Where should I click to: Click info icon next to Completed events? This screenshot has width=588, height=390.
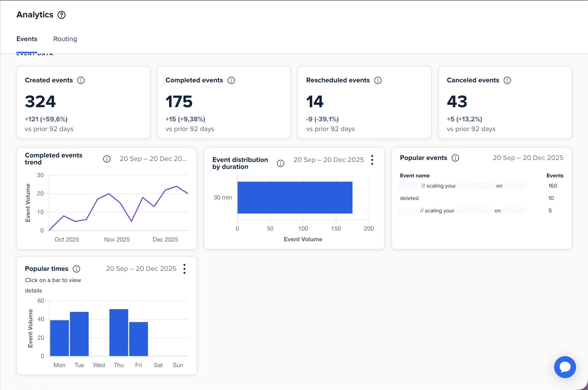click(231, 80)
